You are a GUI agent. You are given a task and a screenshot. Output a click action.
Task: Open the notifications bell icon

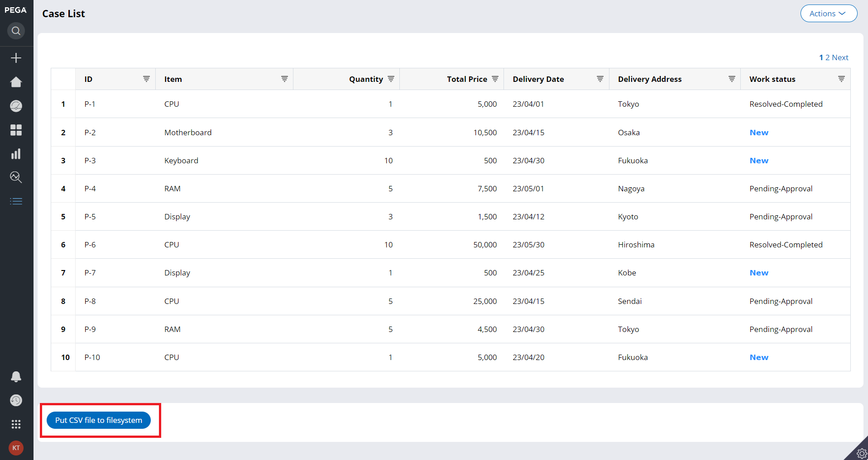pos(16,376)
